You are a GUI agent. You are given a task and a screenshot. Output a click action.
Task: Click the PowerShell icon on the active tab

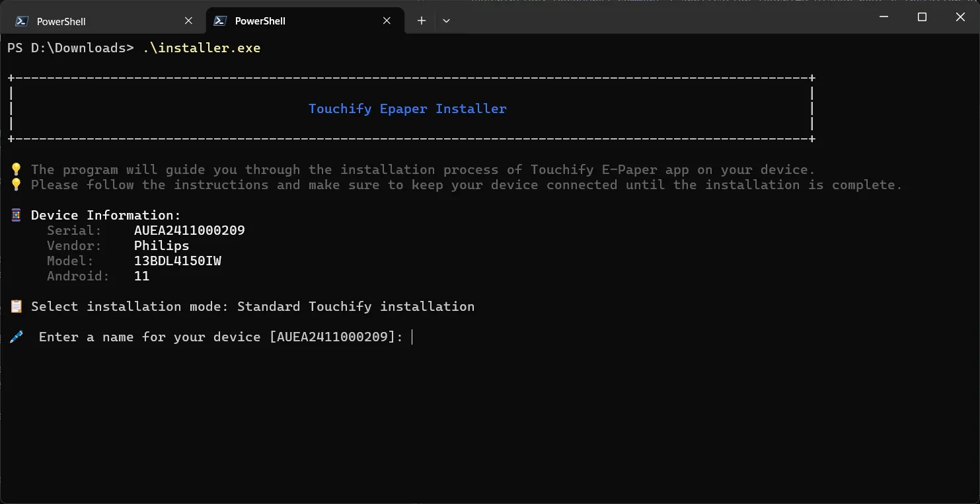[221, 21]
